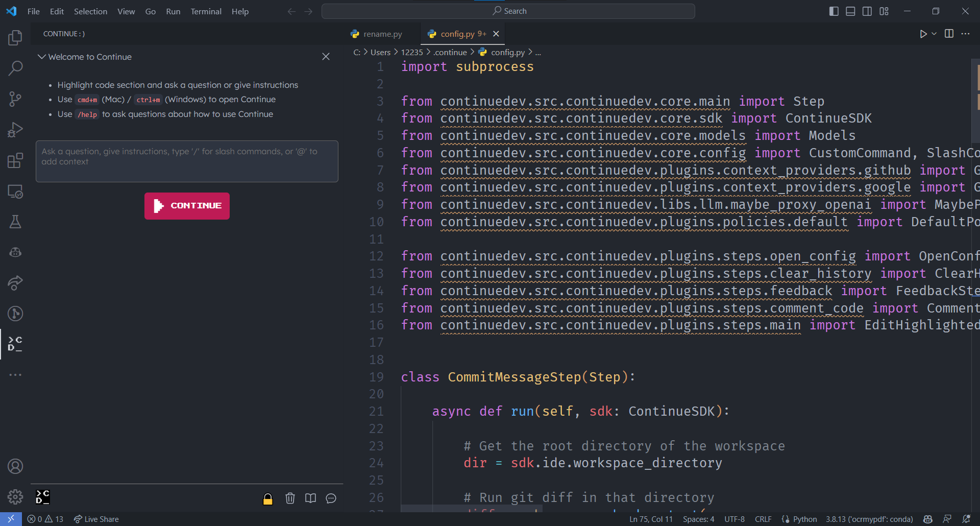Image resolution: width=980 pixels, height=526 pixels.
Task: Toggle the primary sidebar visibility
Action: pos(833,11)
